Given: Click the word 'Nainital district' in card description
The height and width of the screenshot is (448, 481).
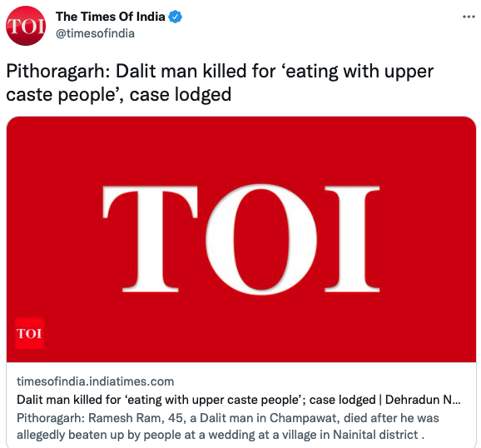Looking at the screenshot, I should pos(375,435).
